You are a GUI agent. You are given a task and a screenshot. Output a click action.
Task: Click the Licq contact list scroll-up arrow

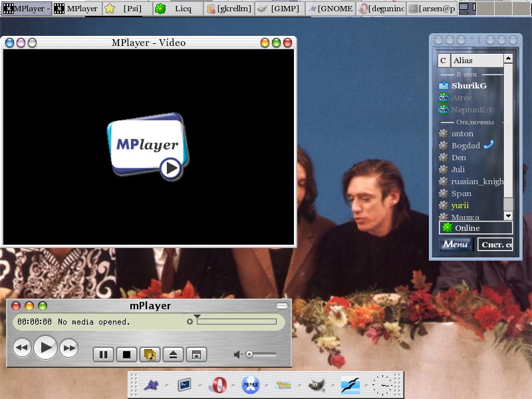click(508, 59)
